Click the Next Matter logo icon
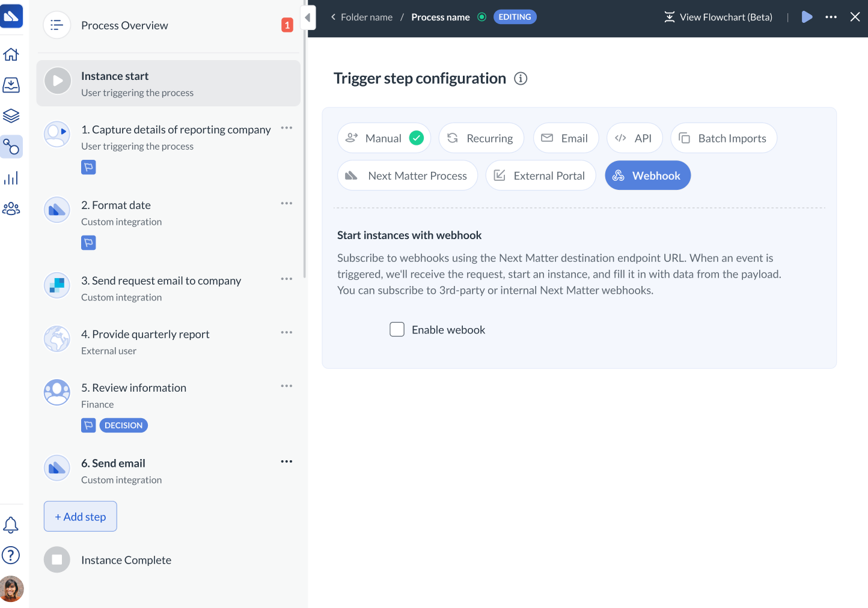 click(11, 16)
